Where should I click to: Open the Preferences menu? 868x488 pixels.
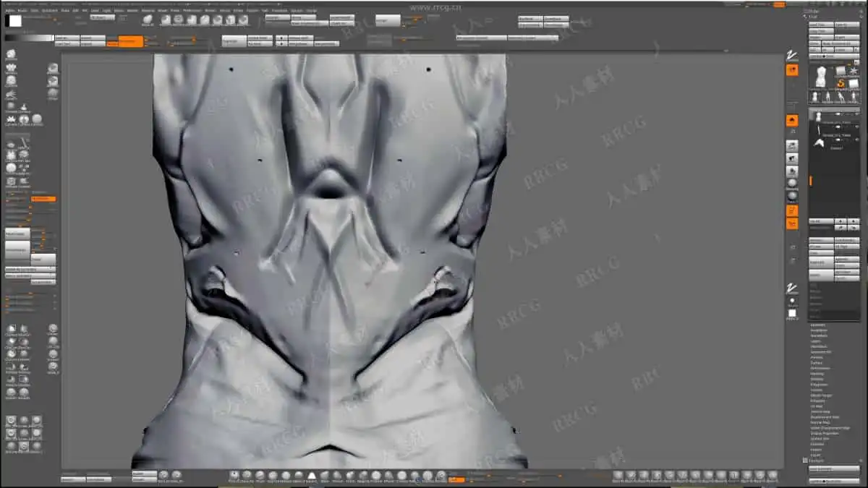[x=192, y=11]
